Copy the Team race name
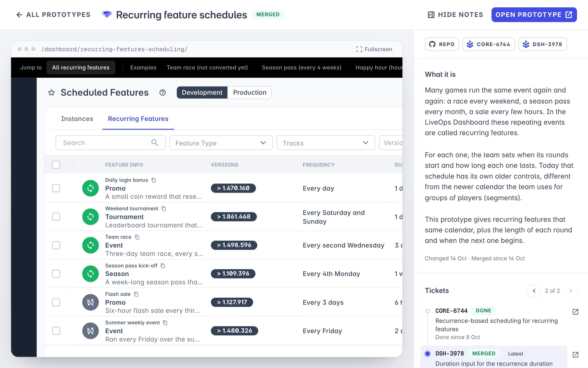588x368 pixels. pos(137,237)
